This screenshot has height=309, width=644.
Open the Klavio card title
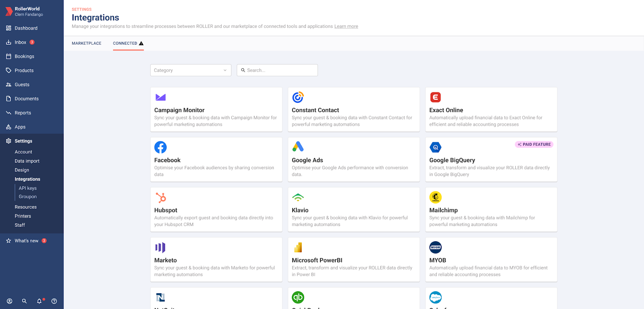[x=300, y=210]
